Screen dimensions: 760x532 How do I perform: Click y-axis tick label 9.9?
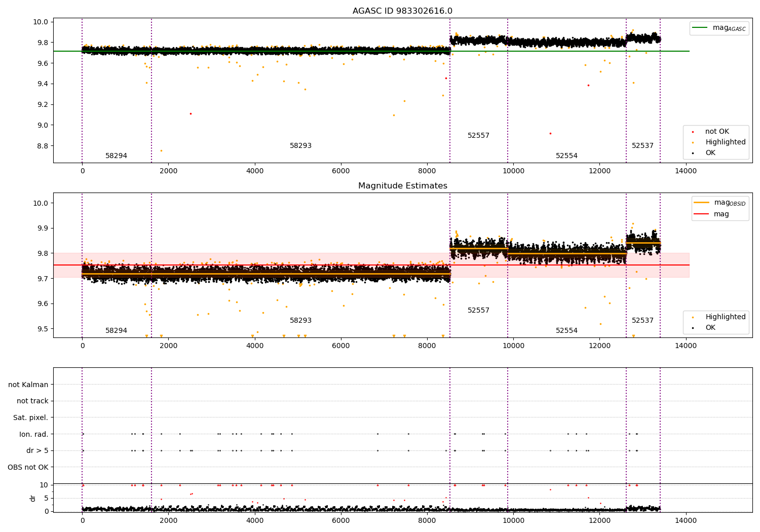click(42, 228)
